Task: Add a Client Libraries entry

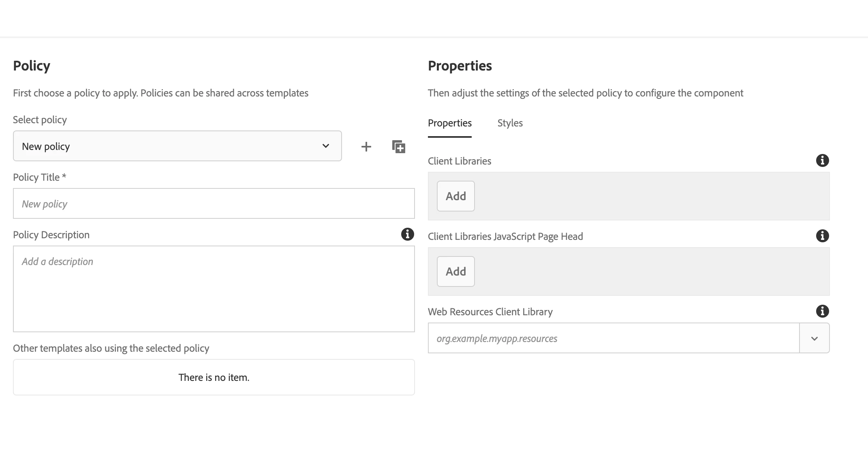Action: 455,196
